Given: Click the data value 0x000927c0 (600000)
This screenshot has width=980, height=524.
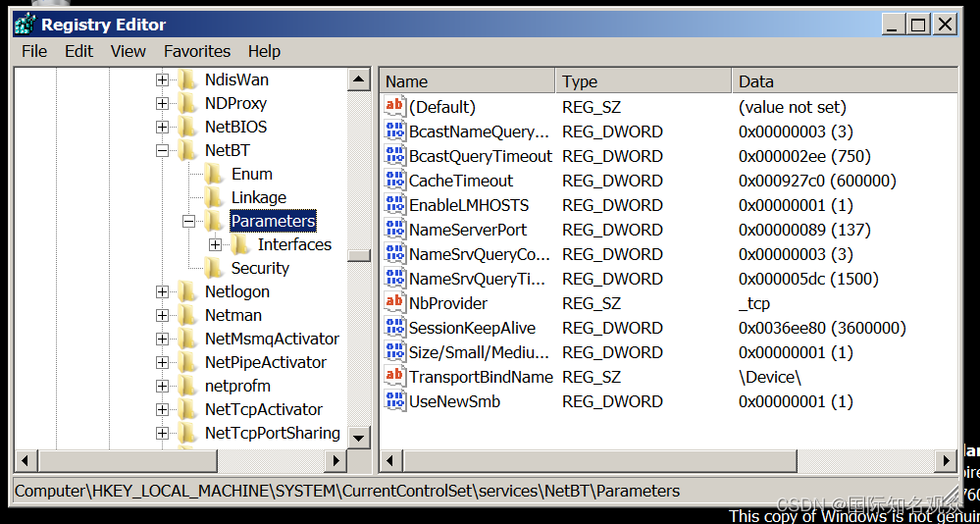Looking at the screenshot, I should coord(817,181).
